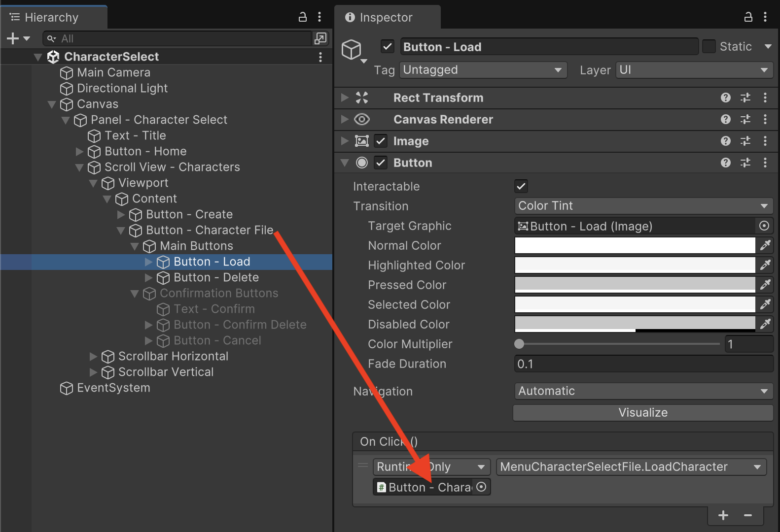Click the Inspector panel lock icon
The image size is (780, 532).
point(748,17)
